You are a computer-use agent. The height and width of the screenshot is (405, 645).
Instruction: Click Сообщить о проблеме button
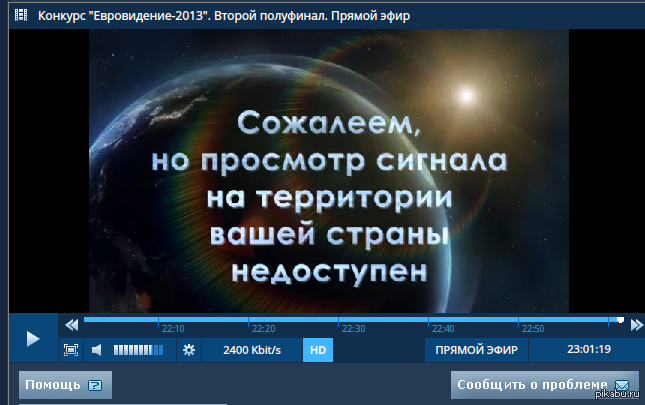[545, 385]
